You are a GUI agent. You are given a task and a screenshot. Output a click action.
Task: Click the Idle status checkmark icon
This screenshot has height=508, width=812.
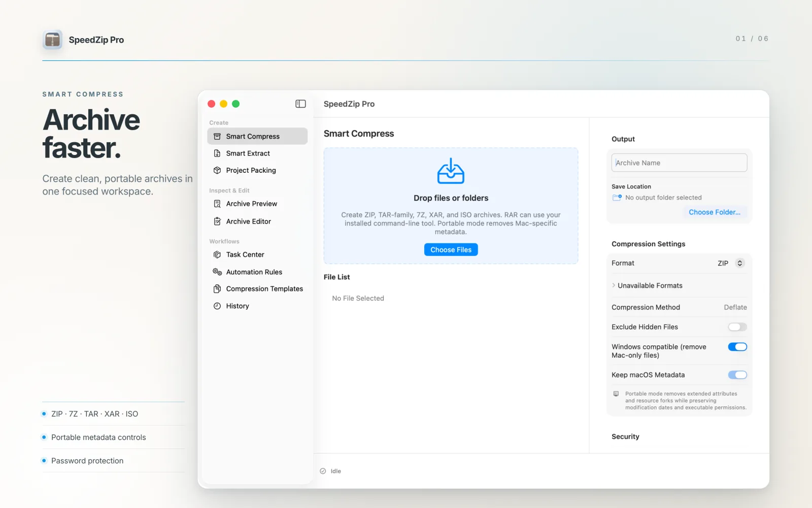(323, 471)
